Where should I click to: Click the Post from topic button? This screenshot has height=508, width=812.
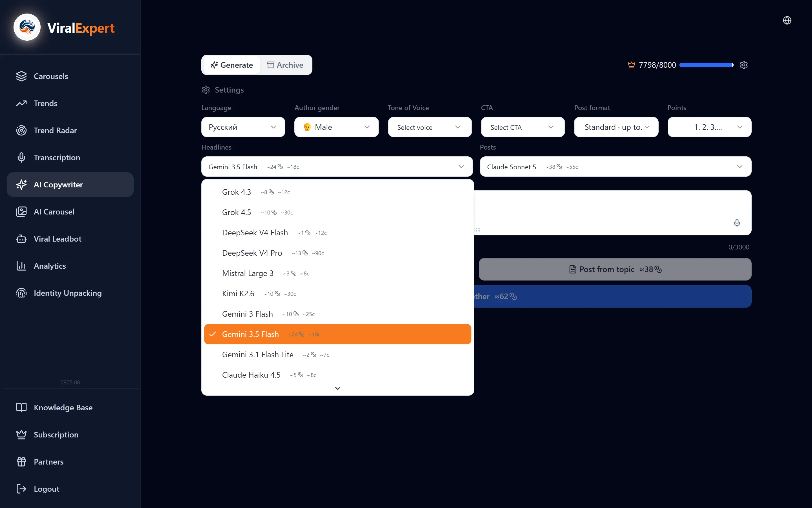(615, 270)
